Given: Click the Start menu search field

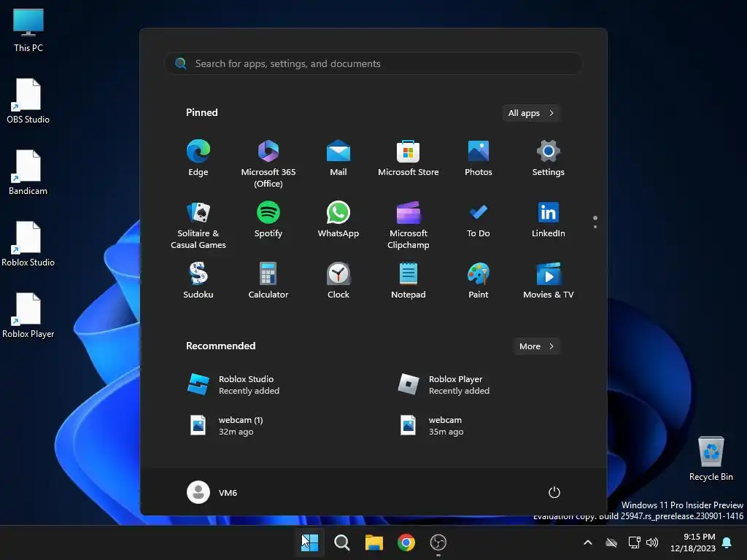Looking at the screenshot, I should (373, 63).
